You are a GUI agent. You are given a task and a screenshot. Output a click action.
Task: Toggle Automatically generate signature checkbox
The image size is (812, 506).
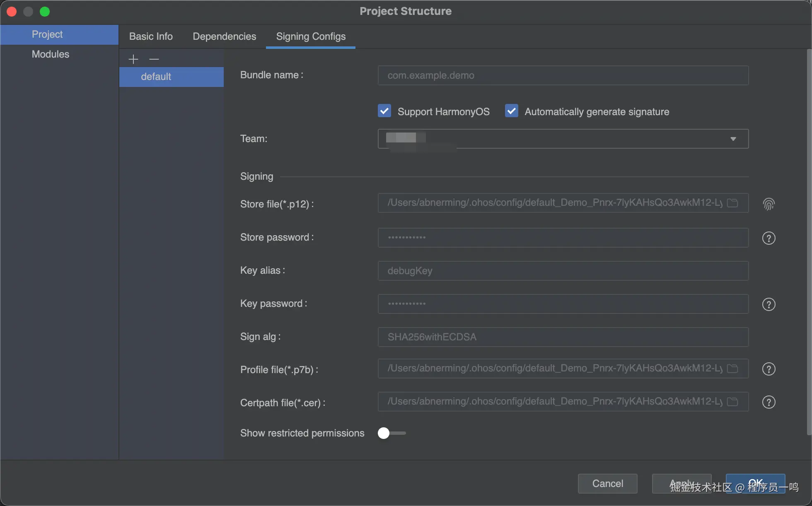tap(512, 111)
